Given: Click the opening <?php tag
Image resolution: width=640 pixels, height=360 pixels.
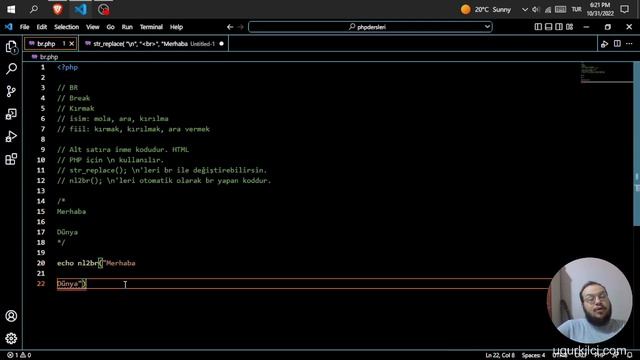Looking at the screenshot, I should (67, 67).
